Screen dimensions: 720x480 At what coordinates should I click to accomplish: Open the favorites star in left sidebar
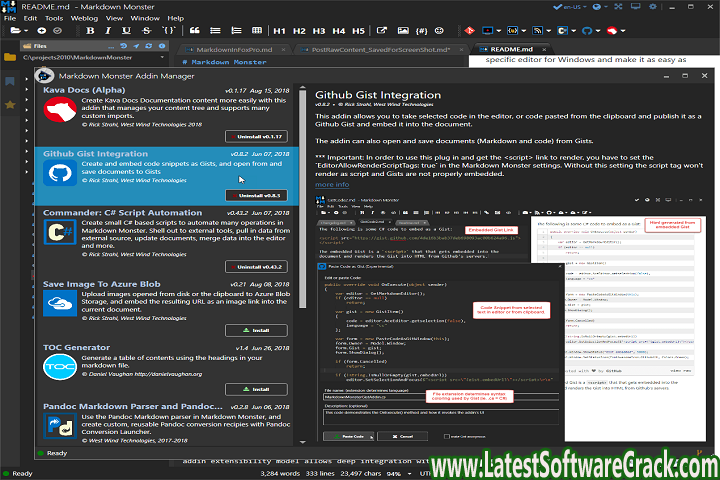click(x=10, y=105)
